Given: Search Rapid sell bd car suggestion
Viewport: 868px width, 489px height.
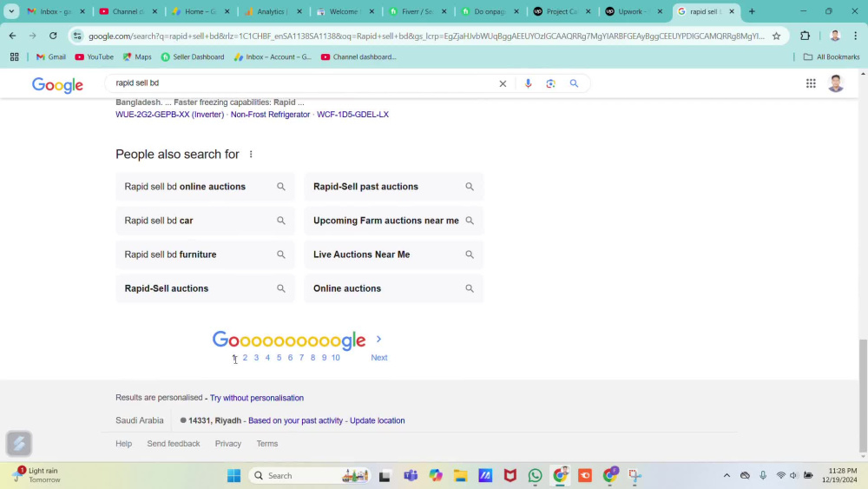Looking at the screenshot, I should [205, 221].
